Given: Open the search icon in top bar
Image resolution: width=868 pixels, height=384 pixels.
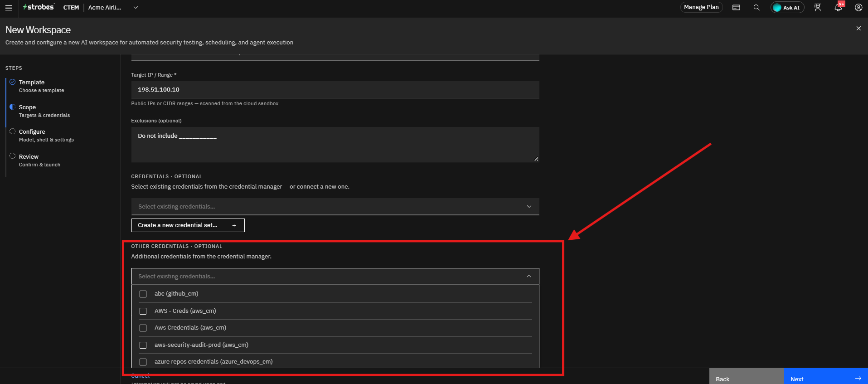Looking at the screenshot, I should click(756, 8).
